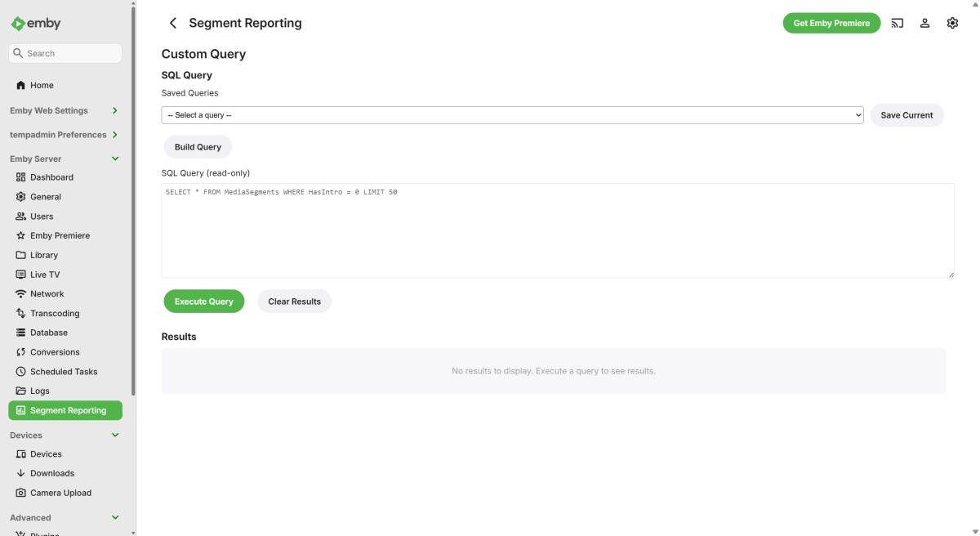Select the Conversions sidebar icon
980x536 pixels.
[x=20, y=352]
